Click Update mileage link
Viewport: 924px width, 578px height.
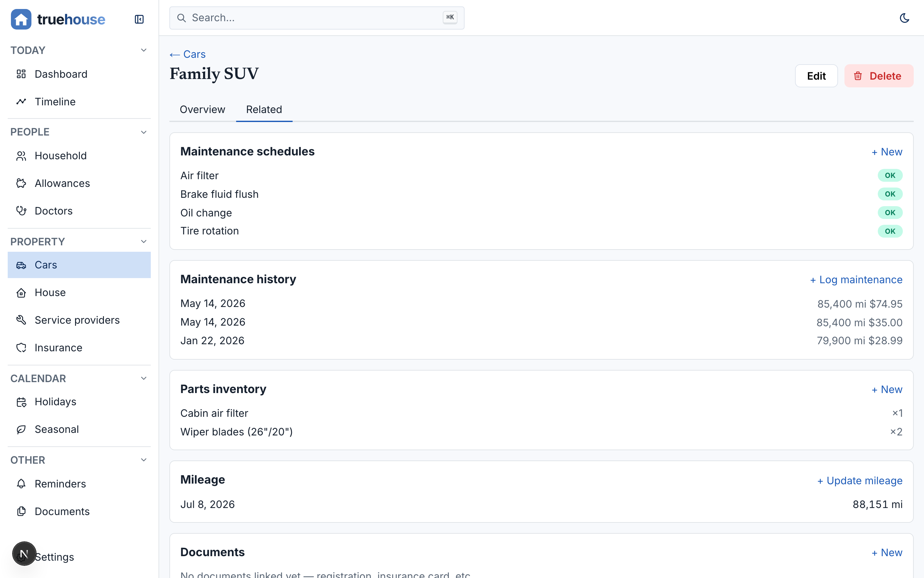point(860,480)
